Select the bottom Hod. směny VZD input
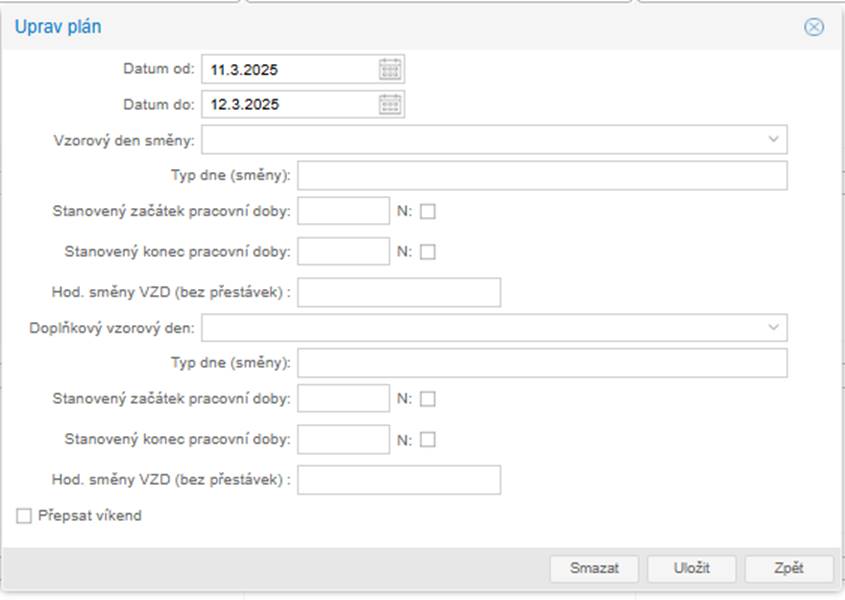 [399, 480]
